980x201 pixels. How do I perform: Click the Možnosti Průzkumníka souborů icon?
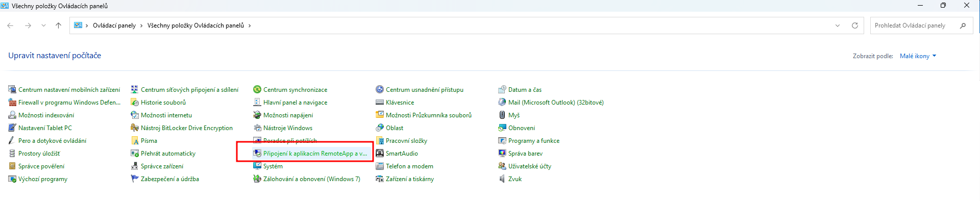pyautogui.click(x=380, y=115)
